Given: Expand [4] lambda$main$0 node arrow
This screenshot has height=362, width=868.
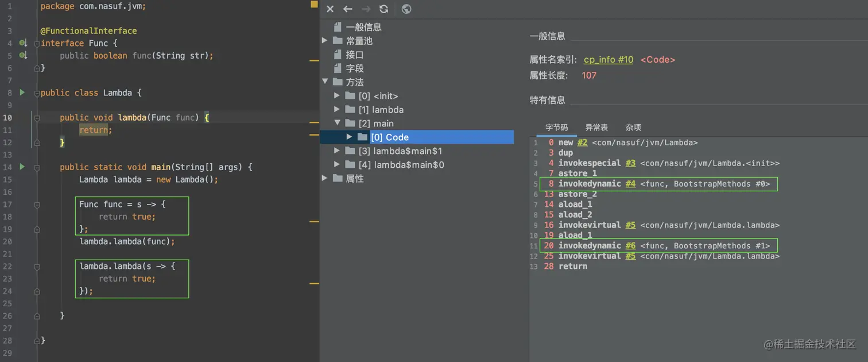Looking at the screenshot, I should pyautogui.click(x=338, y=165).
